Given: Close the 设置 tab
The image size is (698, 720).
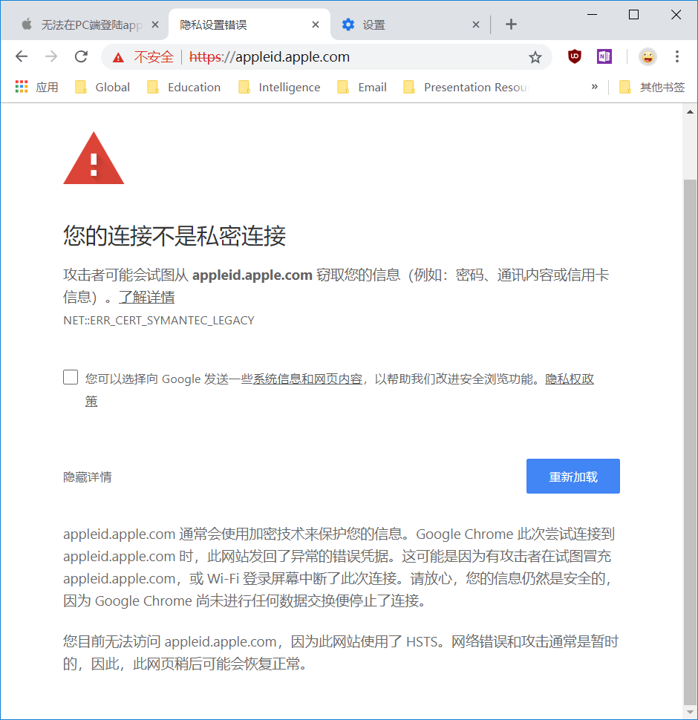Looking at the screenshot, I should tap(476, 25).
